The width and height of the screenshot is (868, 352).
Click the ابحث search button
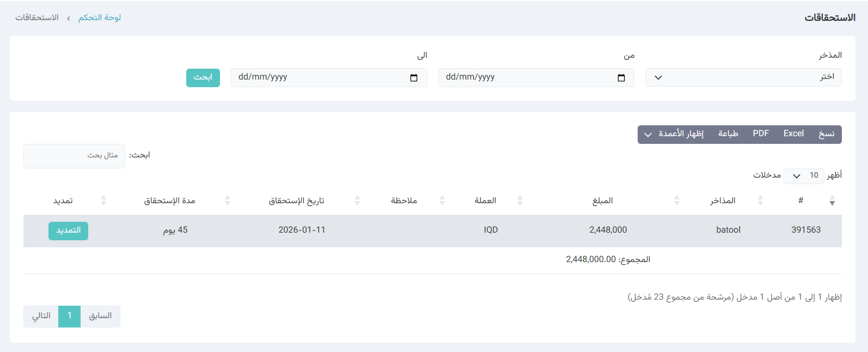[x=203, y=78]
